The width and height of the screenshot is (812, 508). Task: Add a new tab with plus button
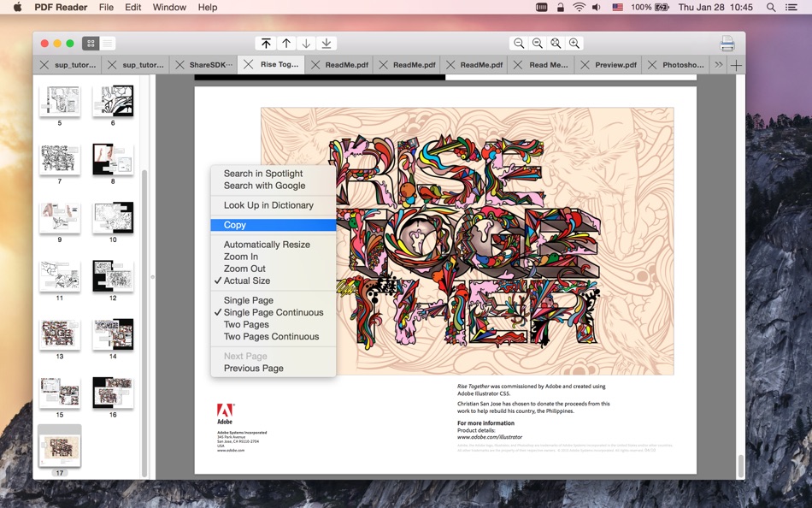coord(736,65)
